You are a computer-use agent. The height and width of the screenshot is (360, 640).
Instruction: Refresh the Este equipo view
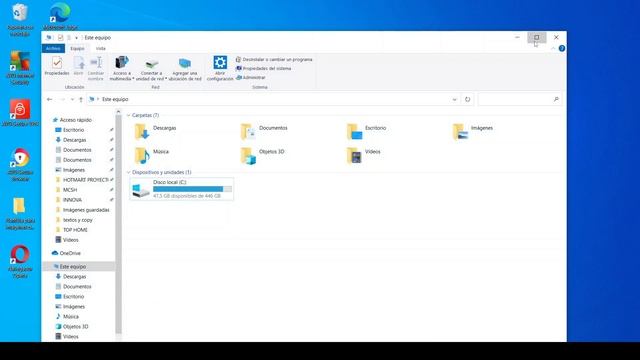point(467,99)
